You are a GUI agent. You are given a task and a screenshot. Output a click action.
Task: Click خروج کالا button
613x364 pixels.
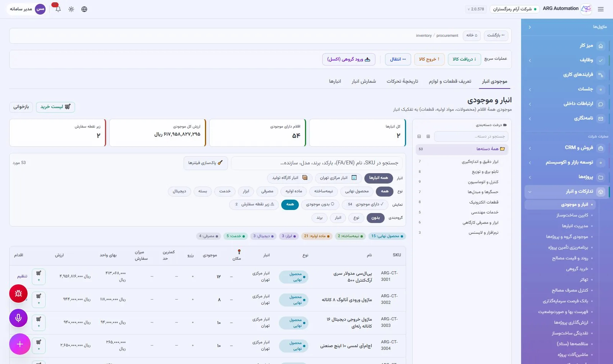coord(429,59)
